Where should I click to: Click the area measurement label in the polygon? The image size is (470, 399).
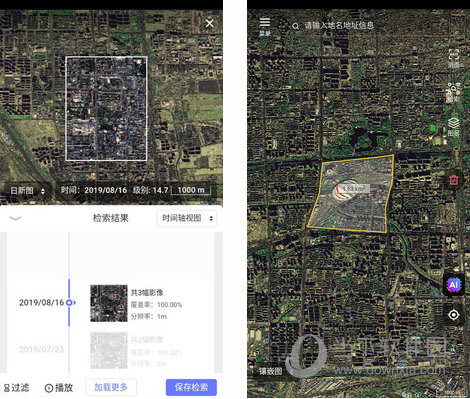pyautogui.click(x=354, y=189)
